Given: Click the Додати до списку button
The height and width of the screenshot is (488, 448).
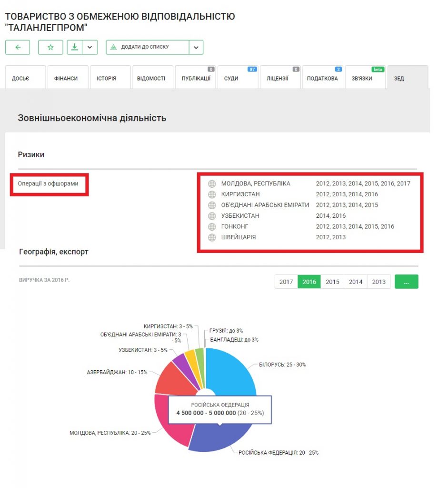Looking at the screenshot, I should [148, 47].
